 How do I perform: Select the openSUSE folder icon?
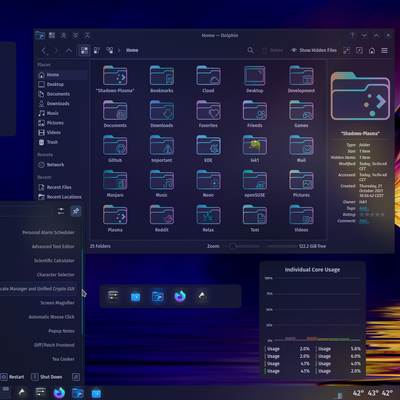coord(255,180)
